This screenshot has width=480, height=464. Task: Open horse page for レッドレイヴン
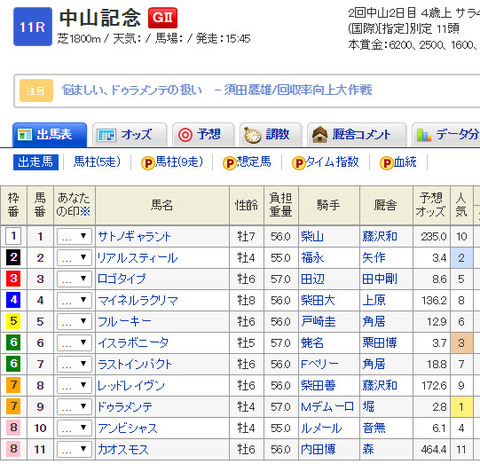click(131, 386)
